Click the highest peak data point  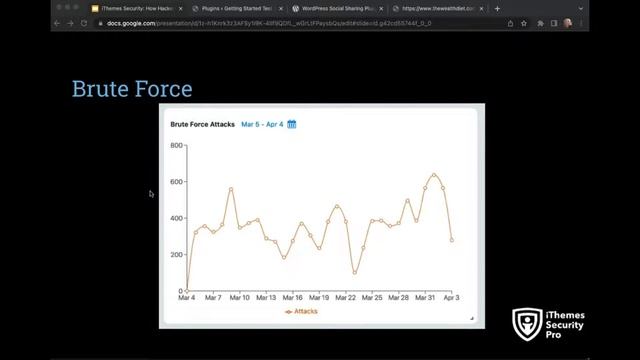click(x=434, y=175)
